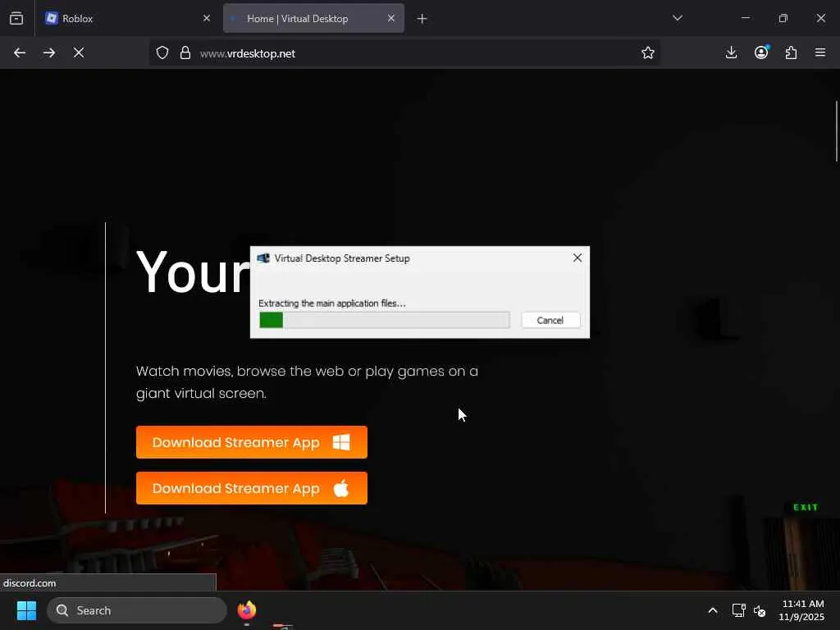Open the Firefox application menu
Viewport: 840px width, 630px height.
[x=820, y=52]
